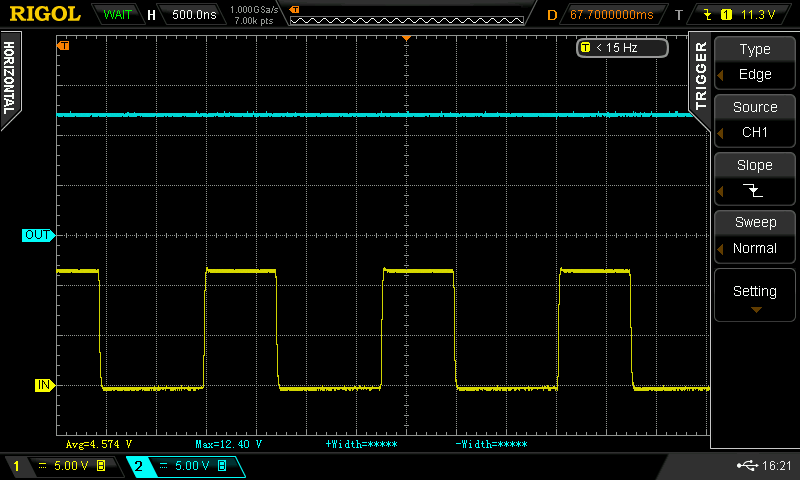Select the channel 1 number tab

click(16, 466)
